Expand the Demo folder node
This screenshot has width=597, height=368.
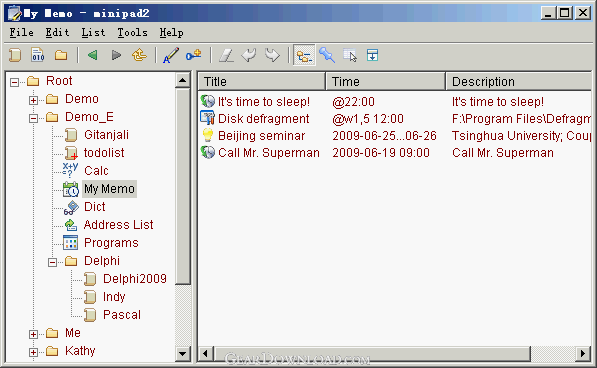(x=34, y=100)
